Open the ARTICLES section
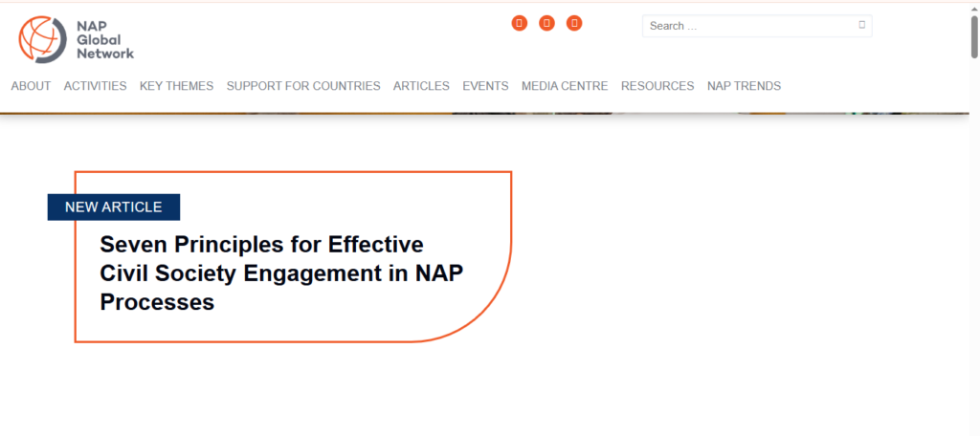The image size is (980, 436). coord(421,86)
